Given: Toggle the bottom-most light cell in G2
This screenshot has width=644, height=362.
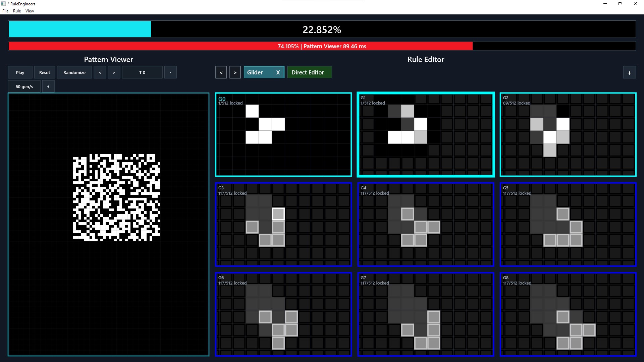Looking at the screenshot, I should pos(550,150).
